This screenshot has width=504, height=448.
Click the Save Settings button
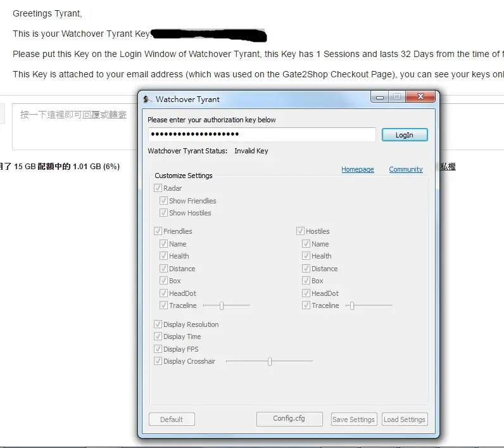tap(354, 419)
